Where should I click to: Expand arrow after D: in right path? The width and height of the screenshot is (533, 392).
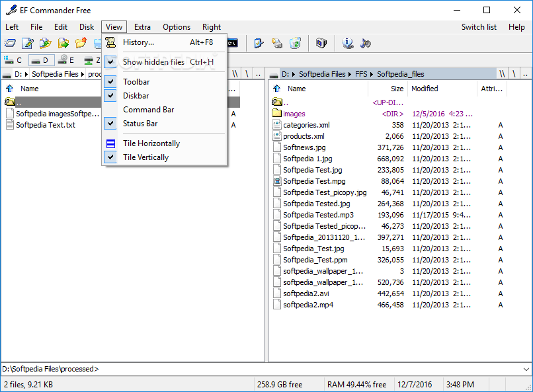tap(293, 75)
